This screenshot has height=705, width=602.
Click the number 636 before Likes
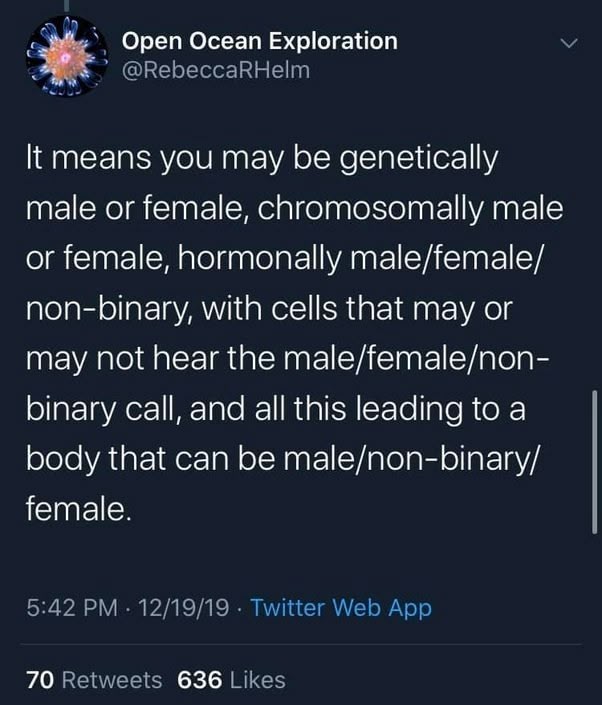coord(199,680)
